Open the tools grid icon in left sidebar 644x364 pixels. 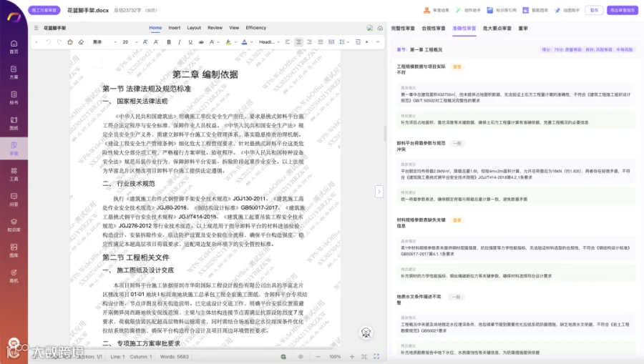coord(14,174)
